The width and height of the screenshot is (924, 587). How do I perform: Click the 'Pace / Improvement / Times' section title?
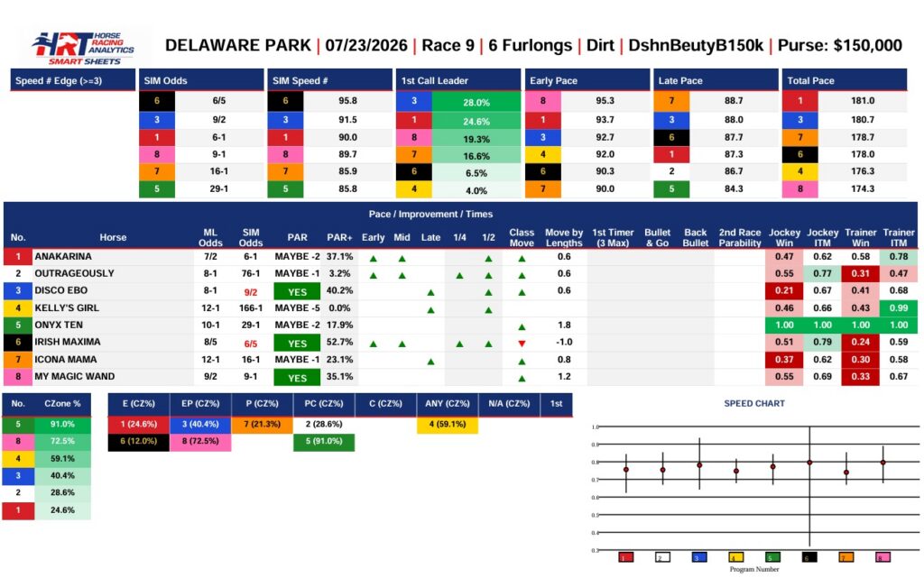[x=430, y=215]
